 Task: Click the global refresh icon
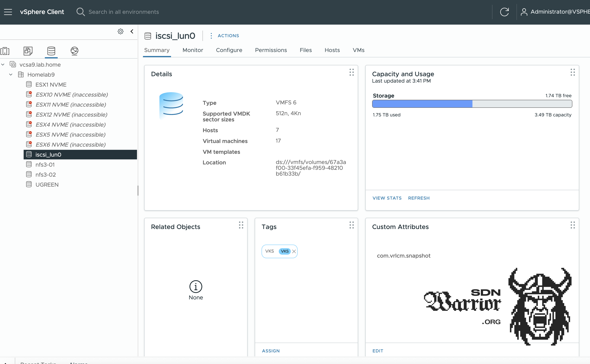pyautogui.click(x=504, y=12)
